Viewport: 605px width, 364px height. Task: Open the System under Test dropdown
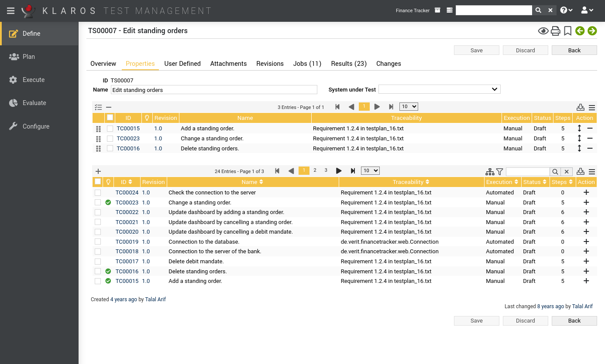(x=439, y=89)
